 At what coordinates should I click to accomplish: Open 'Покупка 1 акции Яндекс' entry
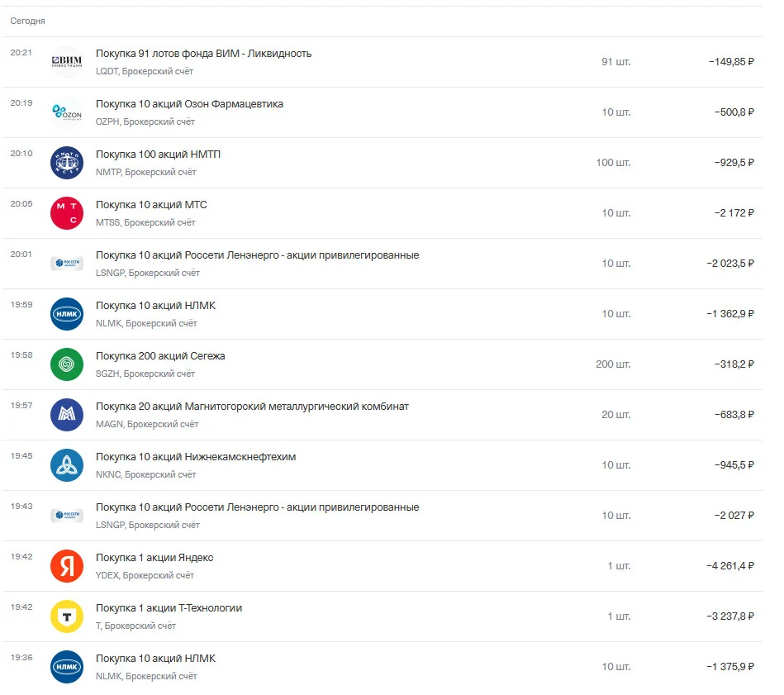(154, 558)
